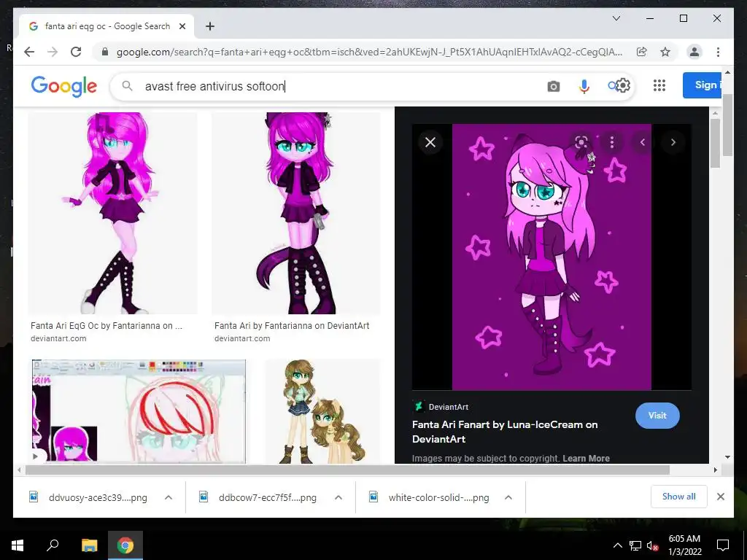The height and width of the screenshot is (560, 747).
Task: Show the previous image in preview
Action: [x=642, y=142]
